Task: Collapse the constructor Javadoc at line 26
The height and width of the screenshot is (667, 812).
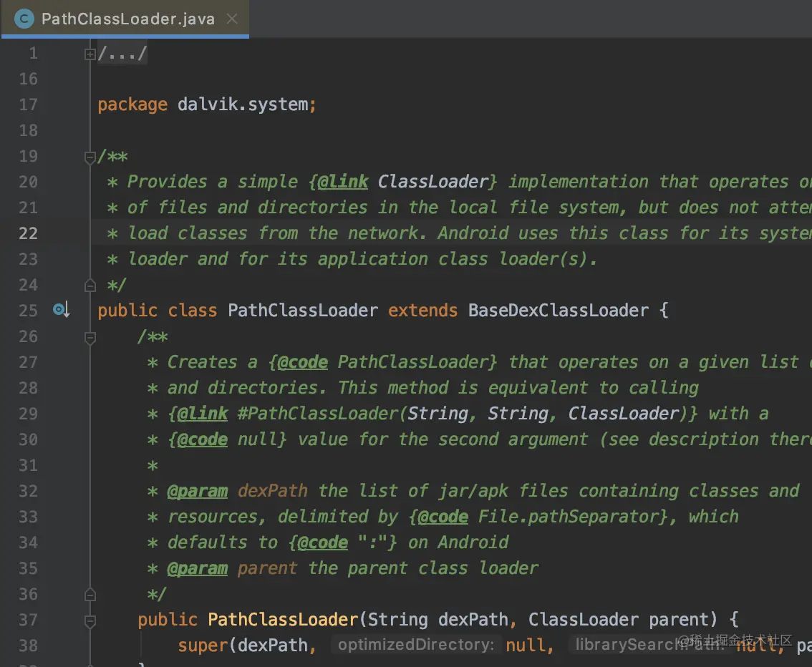Action: tap(90, 337)
